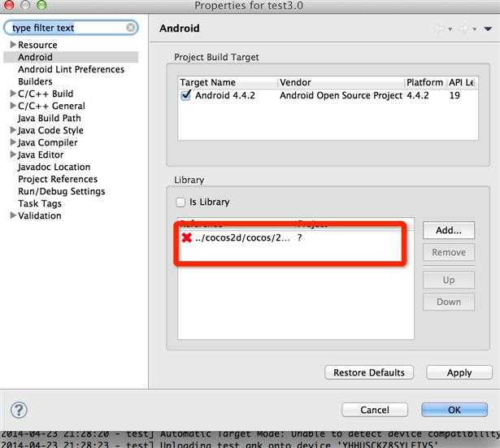
Task: Expand the Java Editor node
Action: click(x=13, y=154)
